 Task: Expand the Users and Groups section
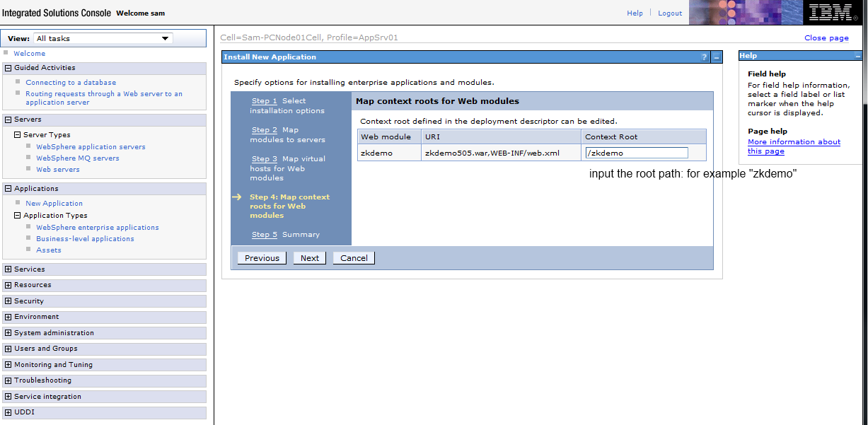tap(8, 349)
